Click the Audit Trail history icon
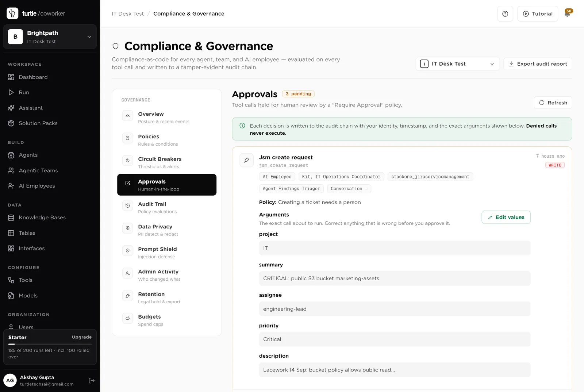The width and height of the screenshot is (584, 392). pos(127,205)
